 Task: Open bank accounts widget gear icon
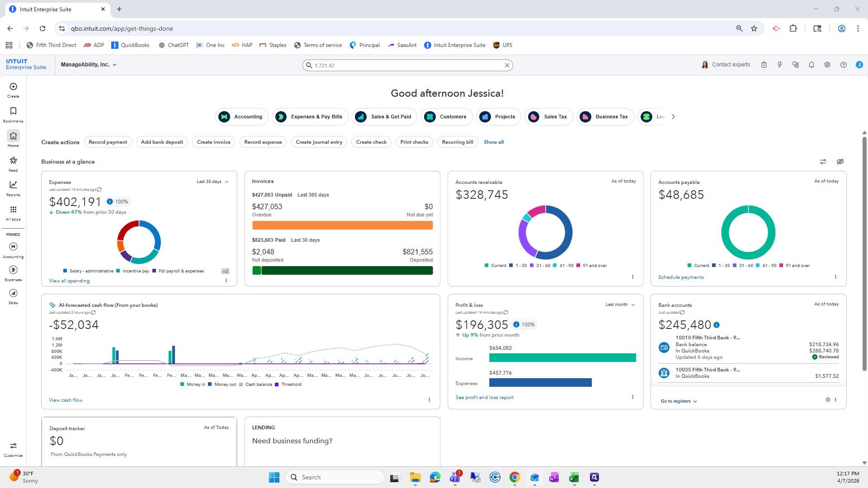point(828,400)
